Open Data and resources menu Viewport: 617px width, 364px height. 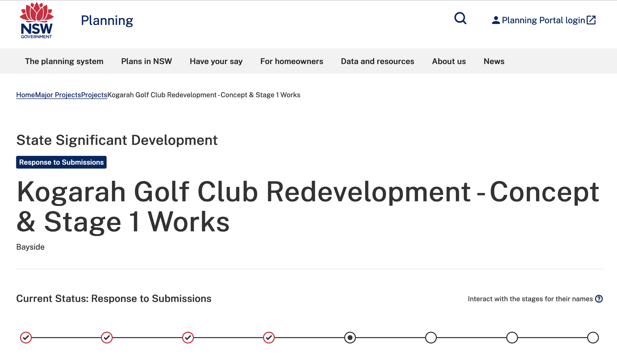pos(377,61)
